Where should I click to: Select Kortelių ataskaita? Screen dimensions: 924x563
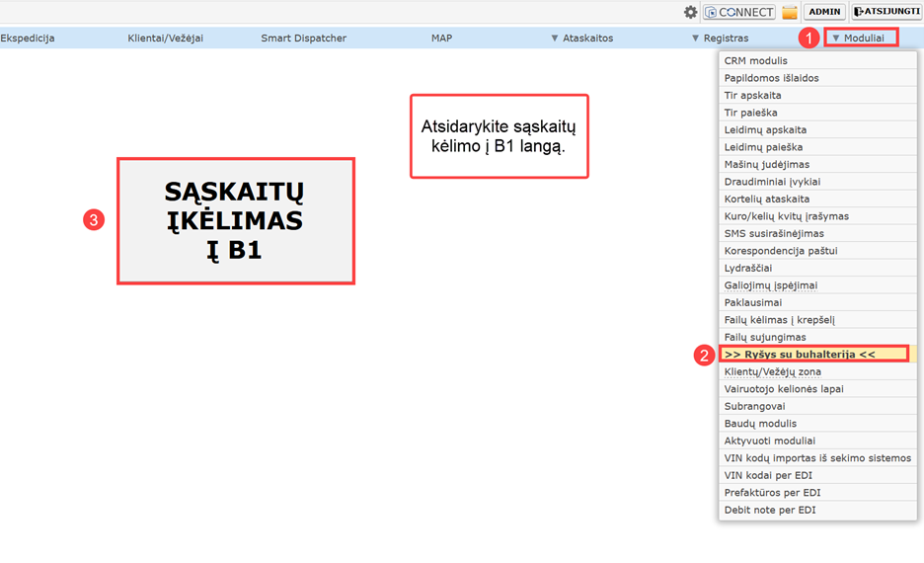pos(818,199)
